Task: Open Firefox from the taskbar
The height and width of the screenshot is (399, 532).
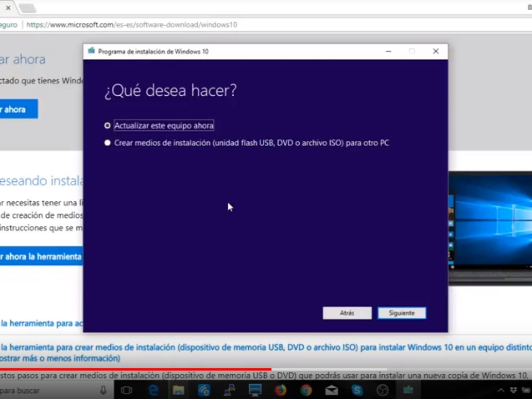Action: (x=280, y=391)
